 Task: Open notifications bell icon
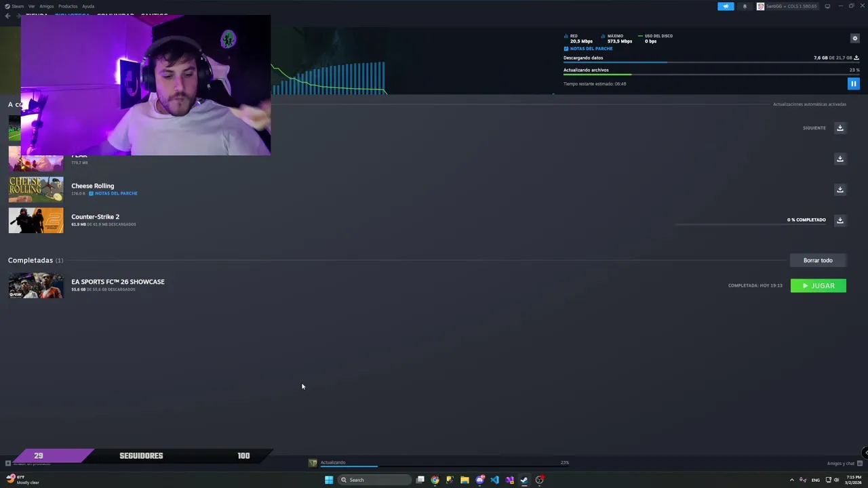coord(745,6)
